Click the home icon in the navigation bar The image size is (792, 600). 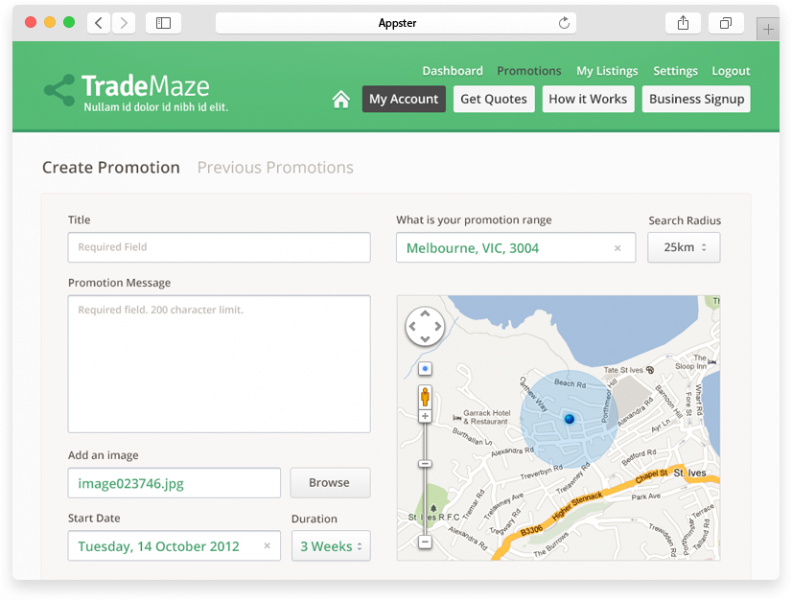tap(341, 99)
